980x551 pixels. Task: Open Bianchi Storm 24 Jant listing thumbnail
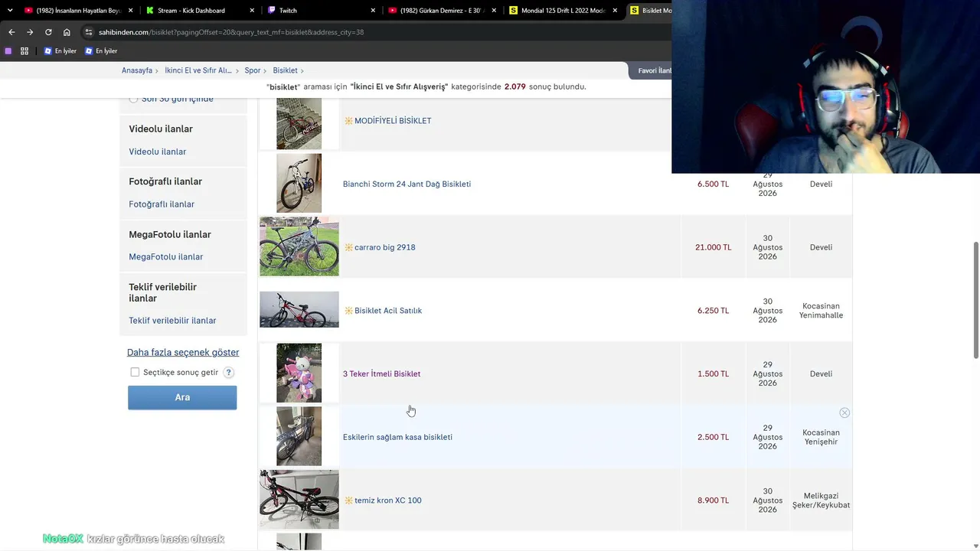[x=299, y=183]
